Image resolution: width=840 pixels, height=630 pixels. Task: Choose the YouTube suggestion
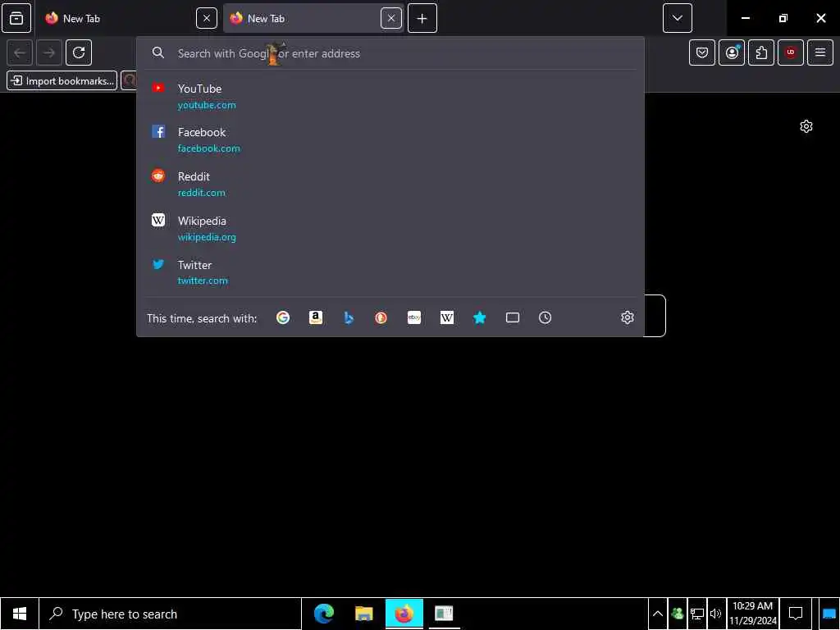click(x=390, y=96)
